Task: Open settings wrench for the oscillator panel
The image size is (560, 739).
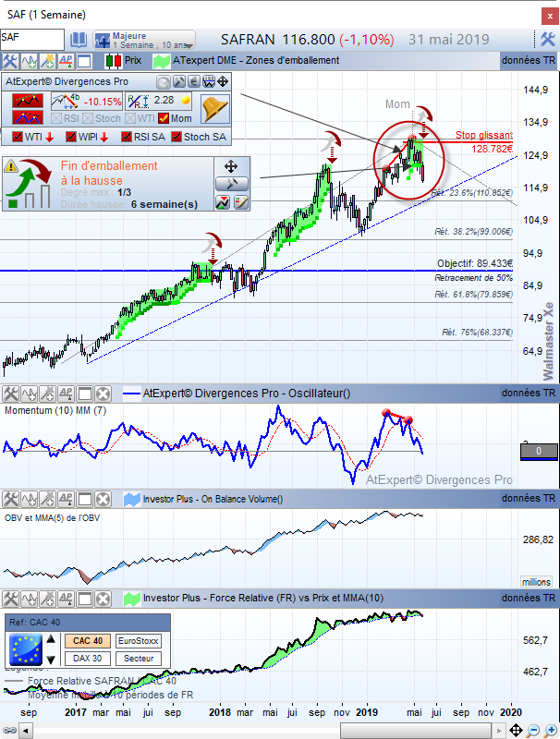Action: pyautogui.click(x=10, y=394)
